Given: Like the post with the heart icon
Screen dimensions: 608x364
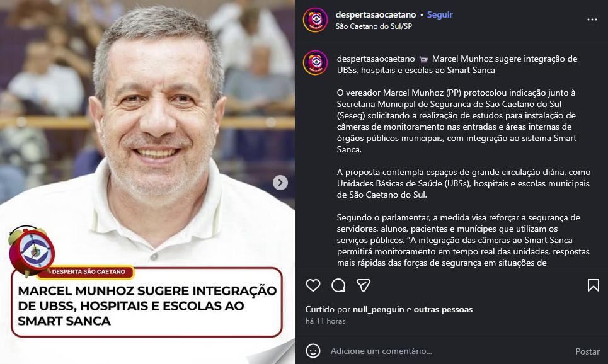Looking at the screenshot, I should (x=313, y=285).
